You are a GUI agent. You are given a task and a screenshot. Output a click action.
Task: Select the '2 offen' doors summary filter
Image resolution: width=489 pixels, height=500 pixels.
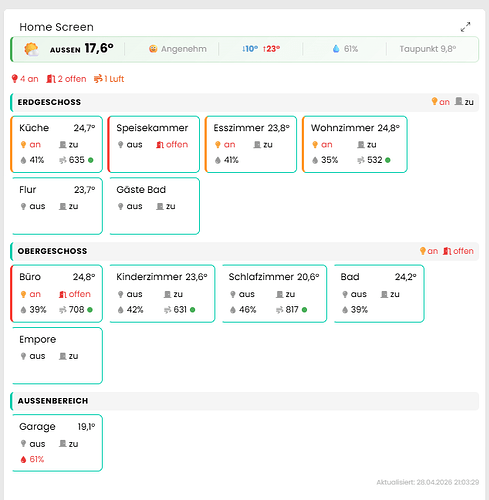[66, 79]
